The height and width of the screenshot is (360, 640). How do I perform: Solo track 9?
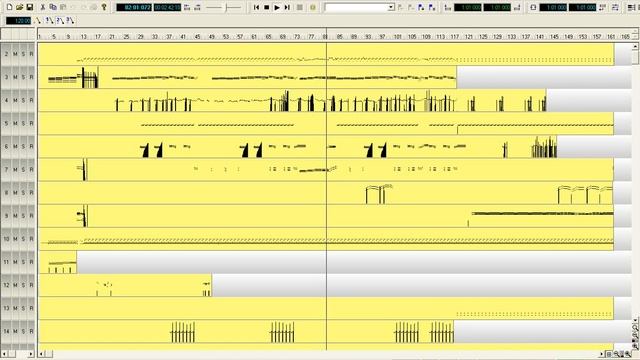(23, 216)
